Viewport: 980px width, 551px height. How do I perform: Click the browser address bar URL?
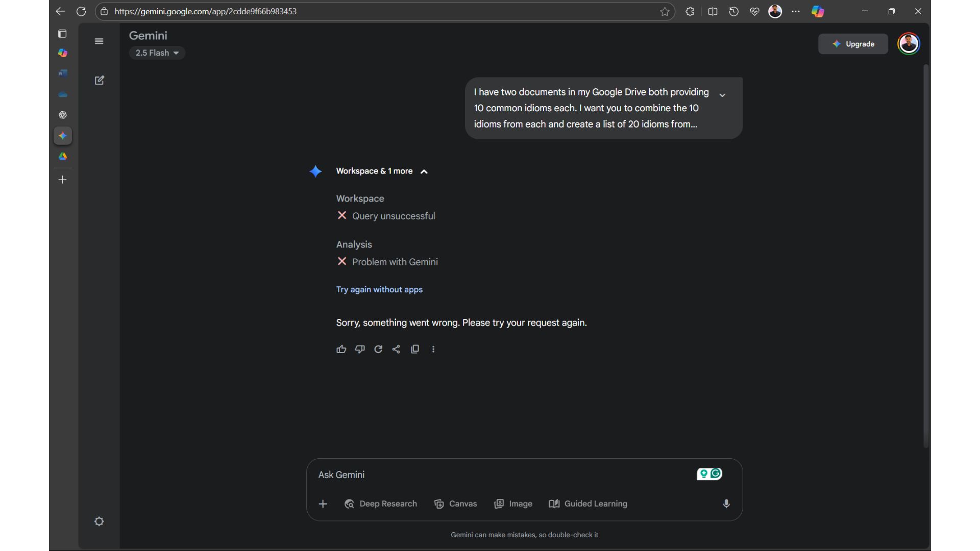click(206, 11)
